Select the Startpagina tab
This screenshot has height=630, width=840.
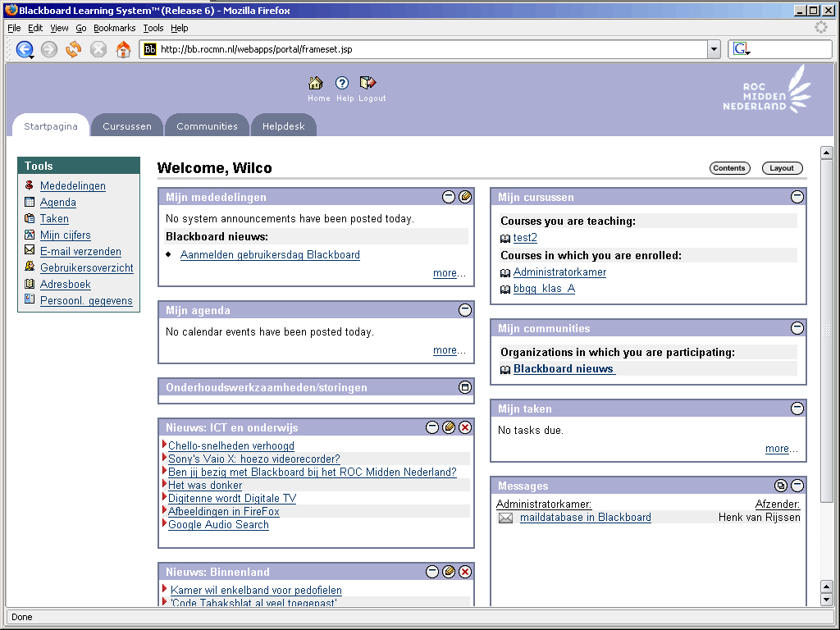coord(50,126)
